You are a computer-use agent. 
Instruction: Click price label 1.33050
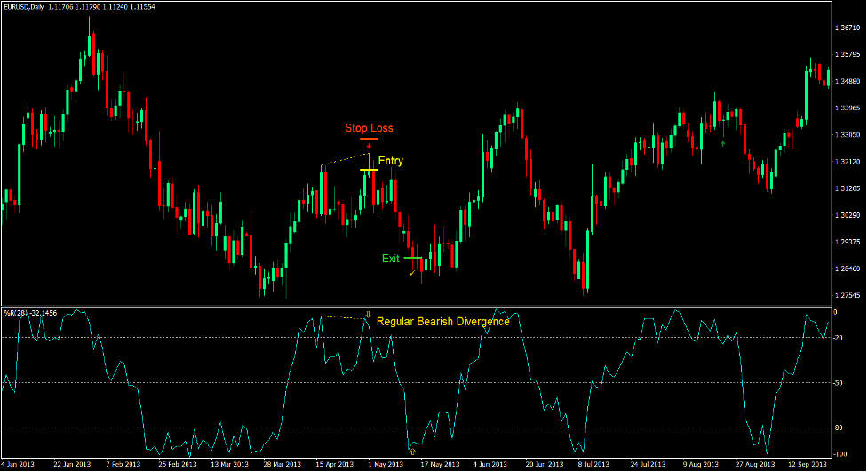coord(848,134)
